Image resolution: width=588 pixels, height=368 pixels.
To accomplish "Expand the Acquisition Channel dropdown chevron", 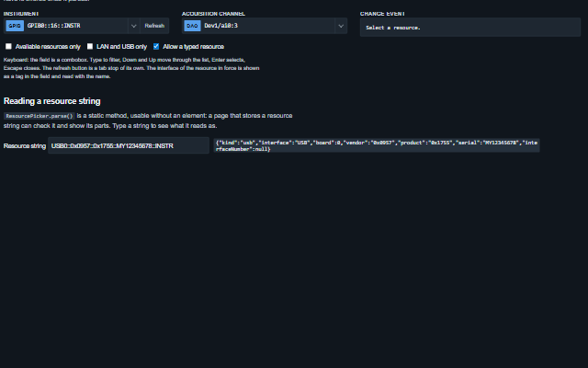I will tap(341, 26).
